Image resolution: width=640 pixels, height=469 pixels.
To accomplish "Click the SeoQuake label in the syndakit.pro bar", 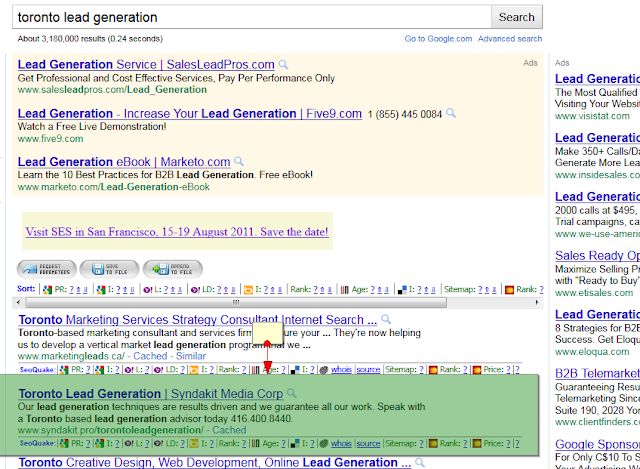I will [x=37, y=444].
